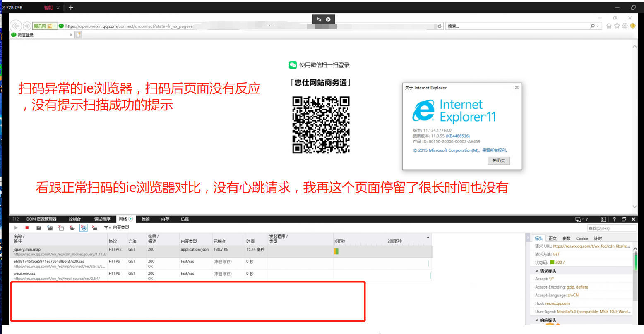This screenshot has width=644, height=334.
Task: Select the Cookie details tab
Action: tap(582, 239)
